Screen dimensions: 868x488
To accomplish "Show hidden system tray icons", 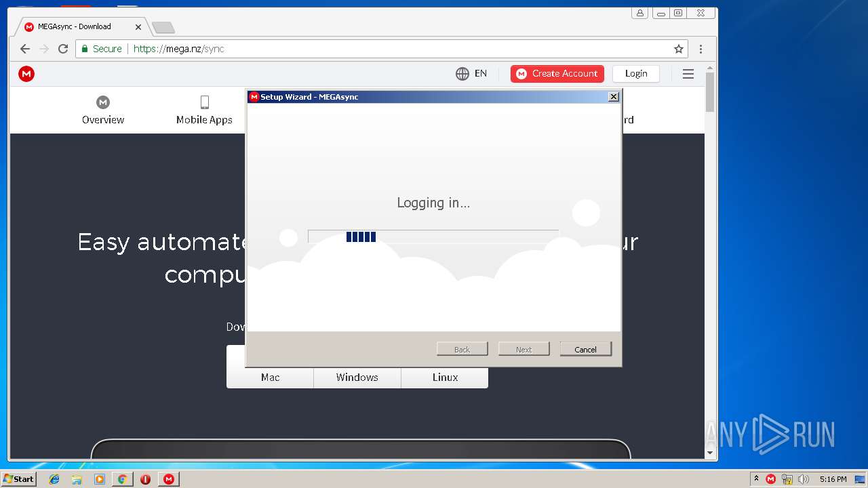I will [756, 479].
